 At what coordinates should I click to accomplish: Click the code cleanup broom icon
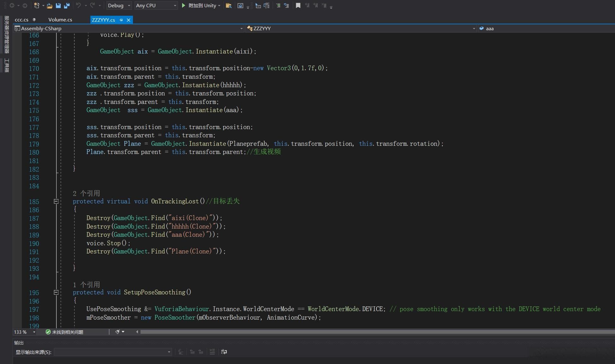[117, 332]
